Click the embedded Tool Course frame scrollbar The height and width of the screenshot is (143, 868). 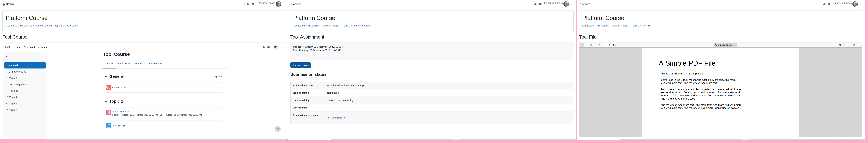(285, 55)
